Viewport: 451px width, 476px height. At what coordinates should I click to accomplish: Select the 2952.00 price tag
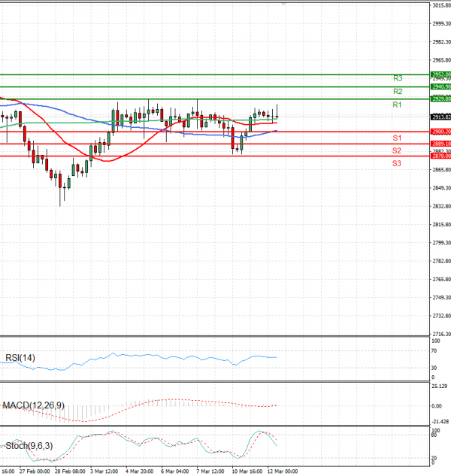(441, 74)
